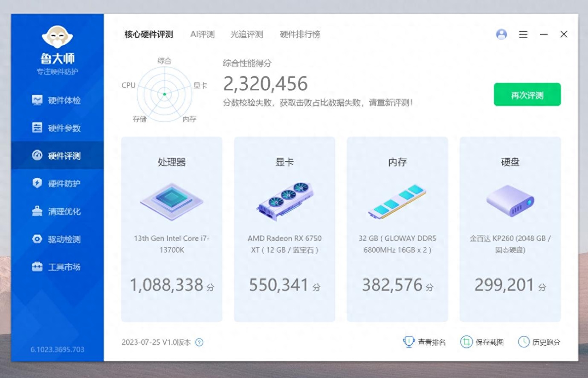Switch to AI评测 tab
The image size is (588, 378).
[203, 35]
